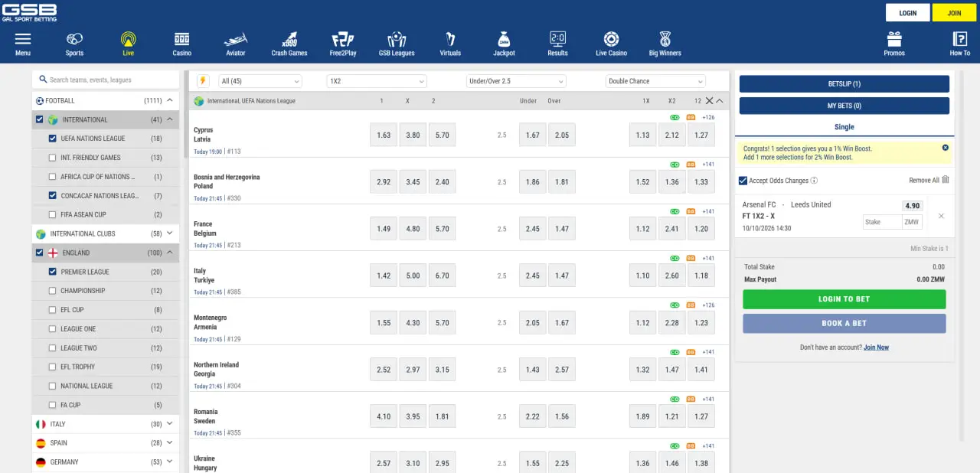Open the Double Chance market dropdown
This screenshot has width=980, height=473.
655,81
